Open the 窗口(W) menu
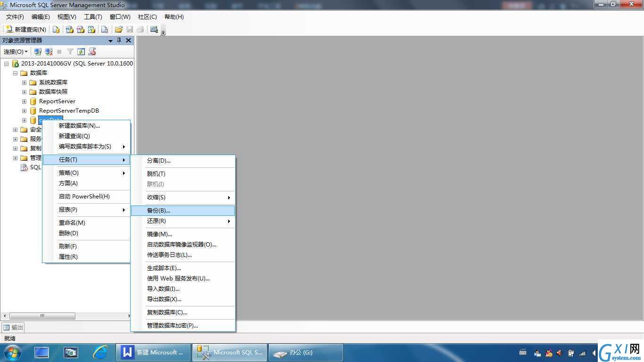This screenshot has height=362, width=644. coord(120,17)
